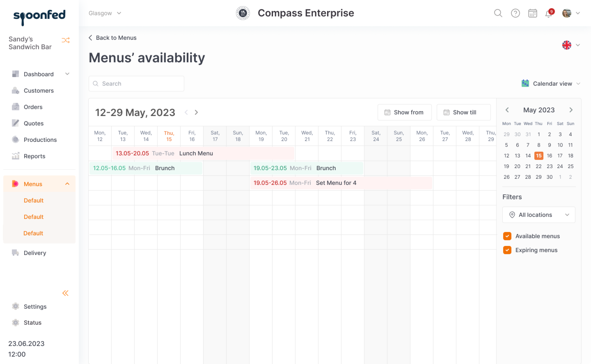Select day 22 in the May mini calendar
The image size is (591, 364).
(539, 166)
